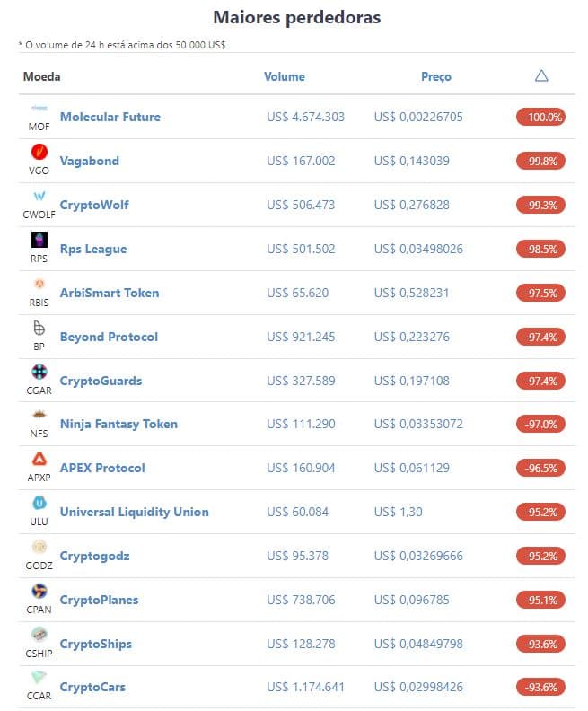Click the CryptoShips CSHIP coin icon
This screenshot has height=711, width=588.
click(x=39, y=635)
